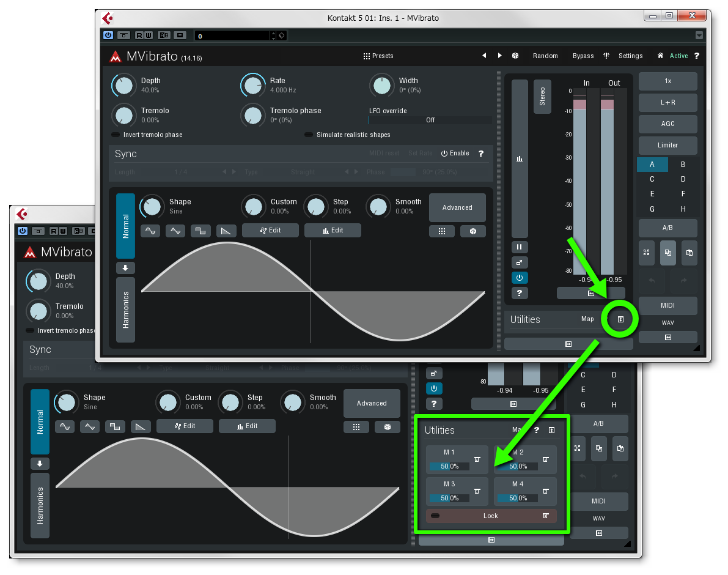Choose the triangle wave shape preset icon
This screenshot has width=728, height=575.
point(175,231)
